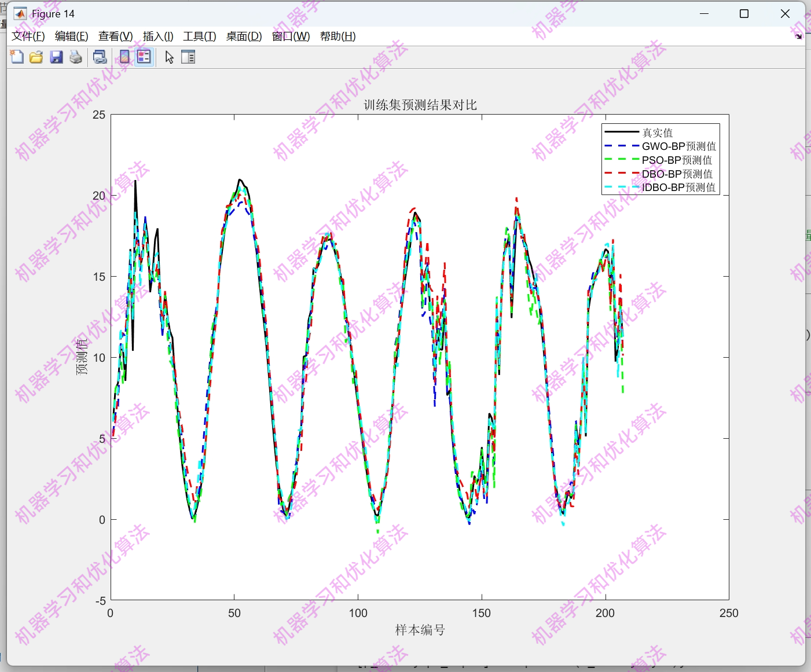Click the dock figure arrow at the menu bar's right end
This screenshot has width=811, height=672.
click(x=799, y=36)
